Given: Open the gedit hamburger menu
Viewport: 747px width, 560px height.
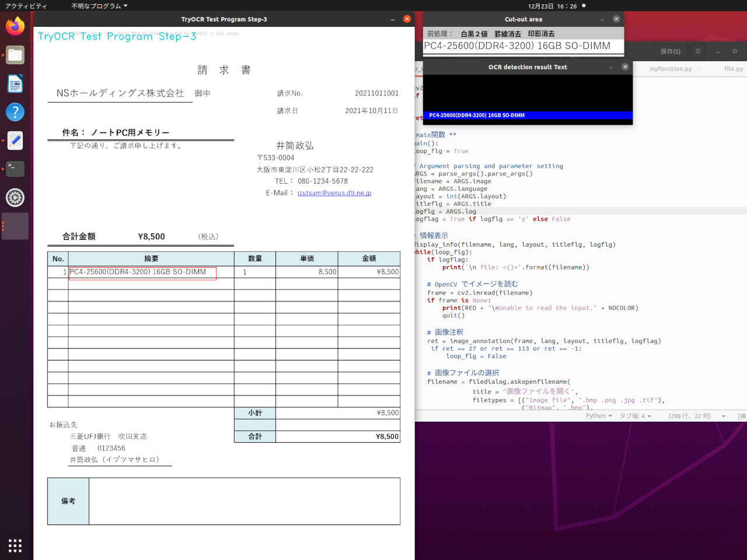Looking at the screenshot, I should [697, 51].
